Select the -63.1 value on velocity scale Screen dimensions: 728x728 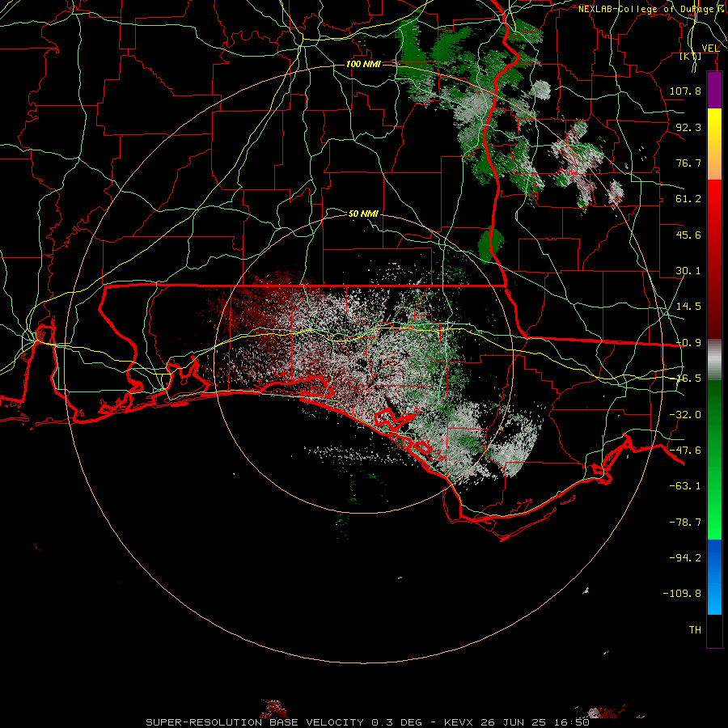pos(685,486)
